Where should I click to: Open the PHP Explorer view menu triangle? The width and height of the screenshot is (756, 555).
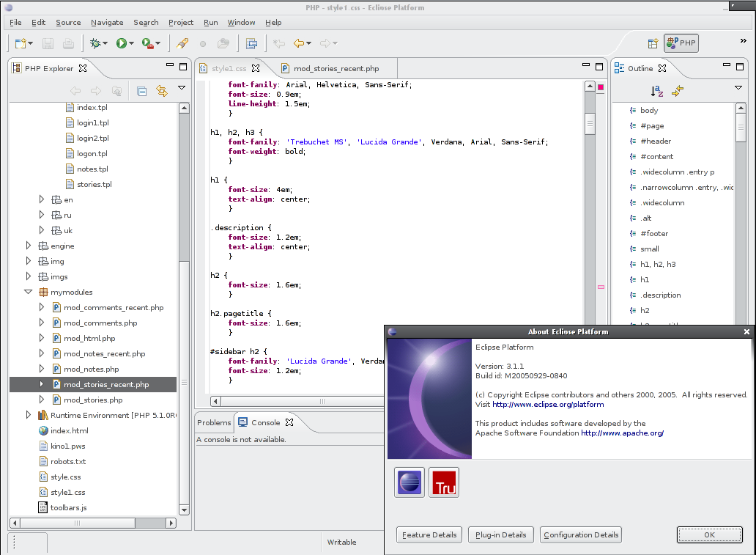pyautogui.click(x=182, y=88)
